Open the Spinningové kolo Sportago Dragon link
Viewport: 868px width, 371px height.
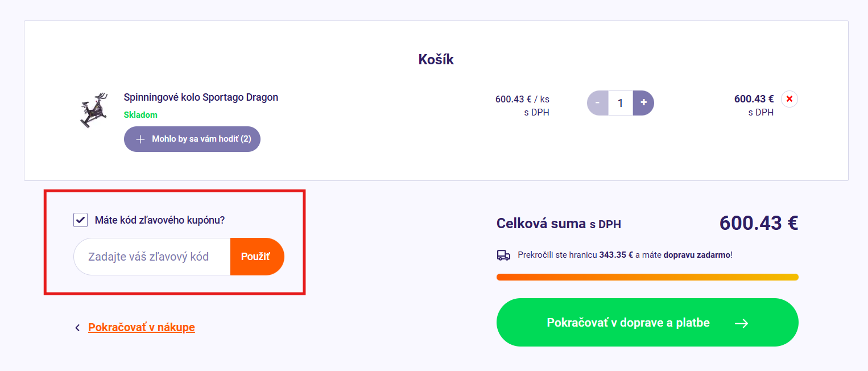point(201,97)
